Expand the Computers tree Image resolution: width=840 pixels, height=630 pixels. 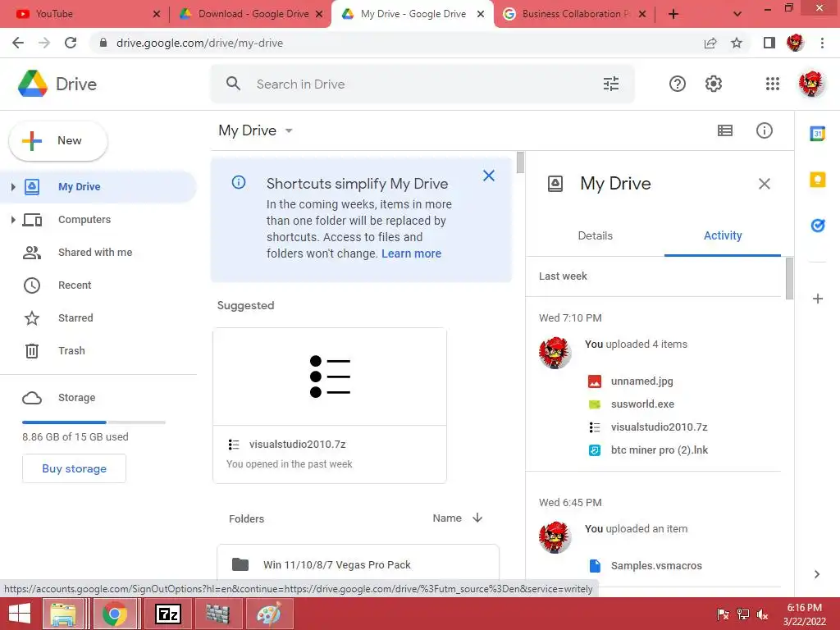pyautogui.click(x=13, y=220)
